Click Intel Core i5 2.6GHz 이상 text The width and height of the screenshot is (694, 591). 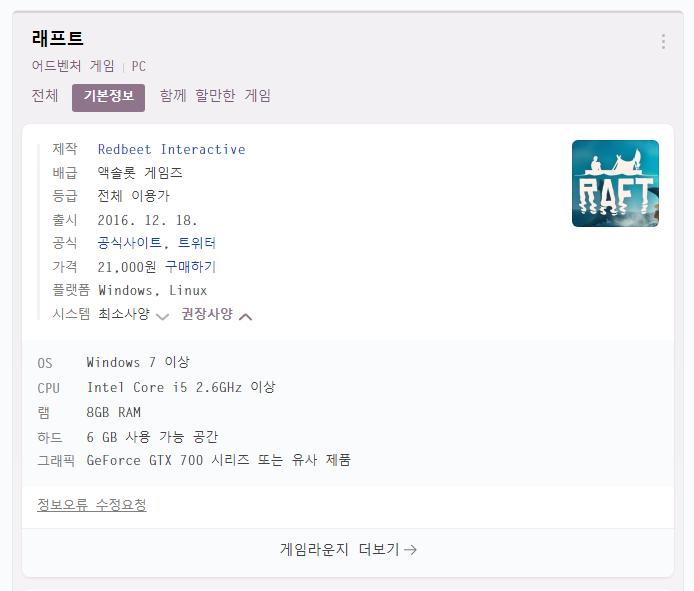181,387
